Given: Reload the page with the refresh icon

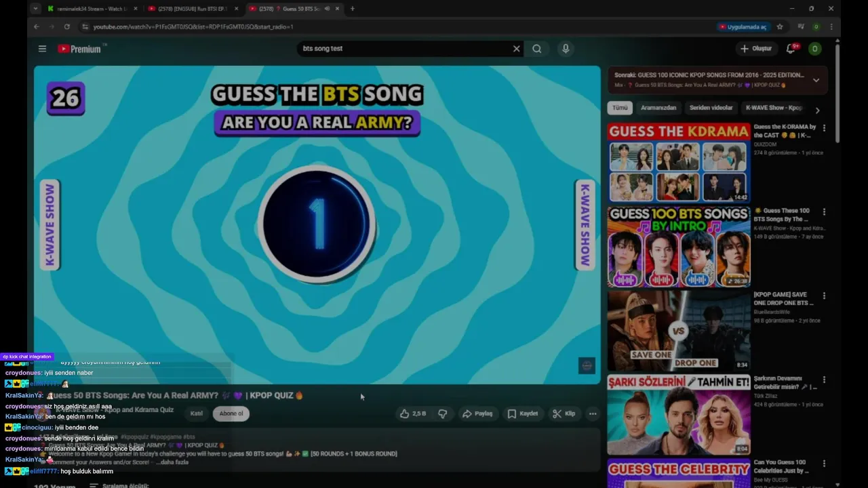Looking at the screenshot, I should (x=66, y=26).
